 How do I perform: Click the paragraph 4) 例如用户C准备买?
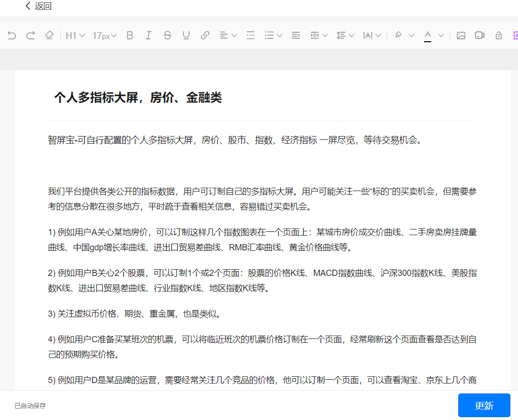pos(262,347)
